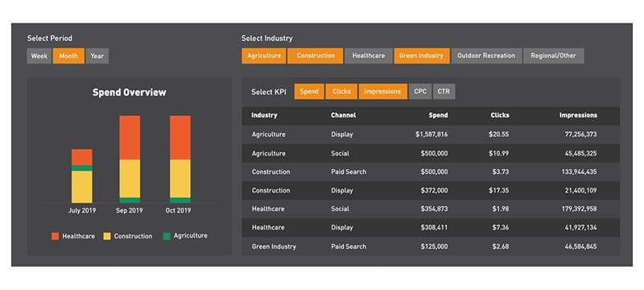Toggle the Regional/Other industry filter
Viewport: 644px width, 290px height.
553,56
